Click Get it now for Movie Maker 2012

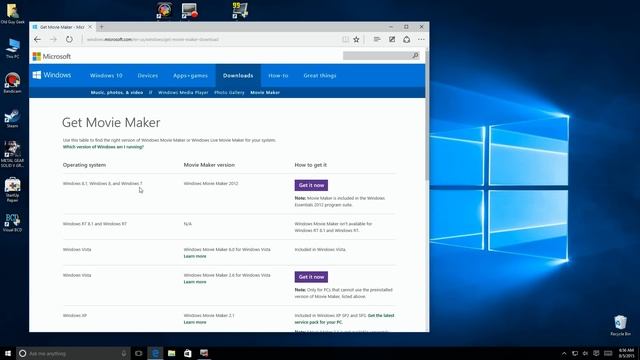point(311,185)
